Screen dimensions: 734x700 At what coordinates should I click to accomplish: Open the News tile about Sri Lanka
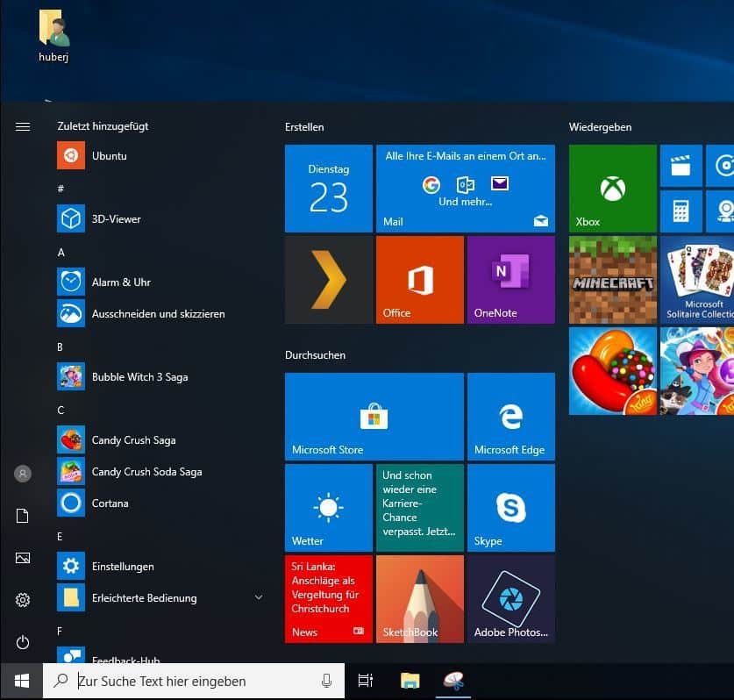pos(329,599)
